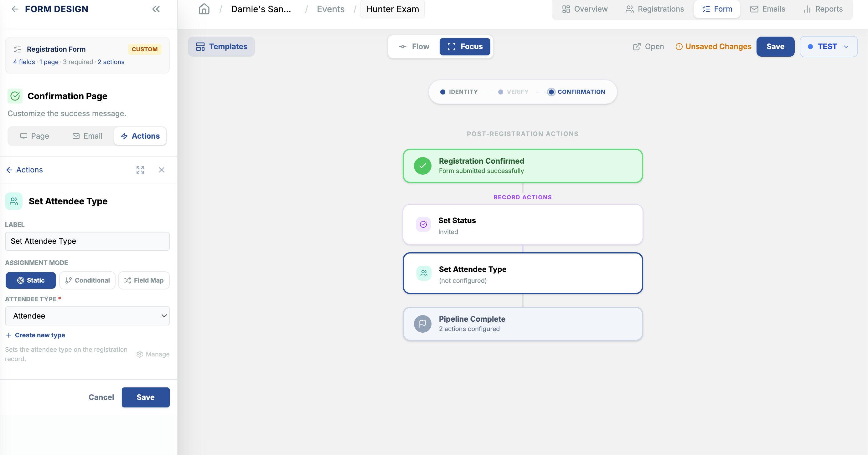The height and width of the screenshot is (455, 868).
Task: Go to the Overview tab
Action: [x=585, y=9]
